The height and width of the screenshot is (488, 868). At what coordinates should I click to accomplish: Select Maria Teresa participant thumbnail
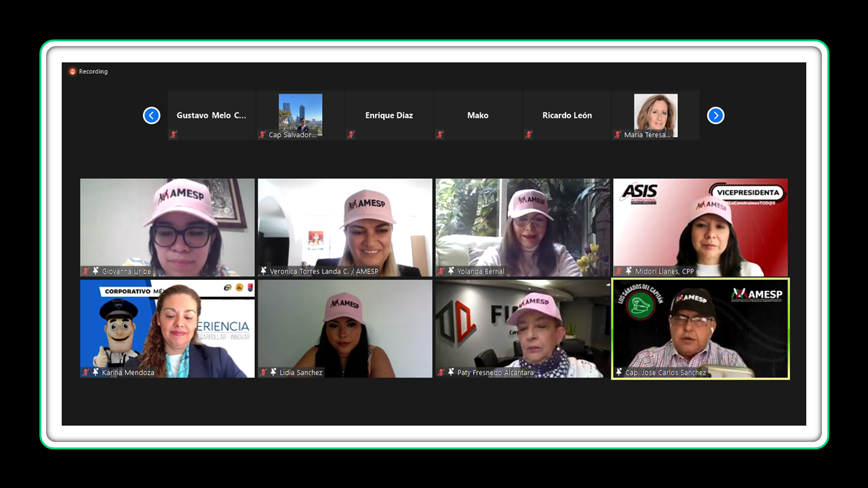coord(656,115)
